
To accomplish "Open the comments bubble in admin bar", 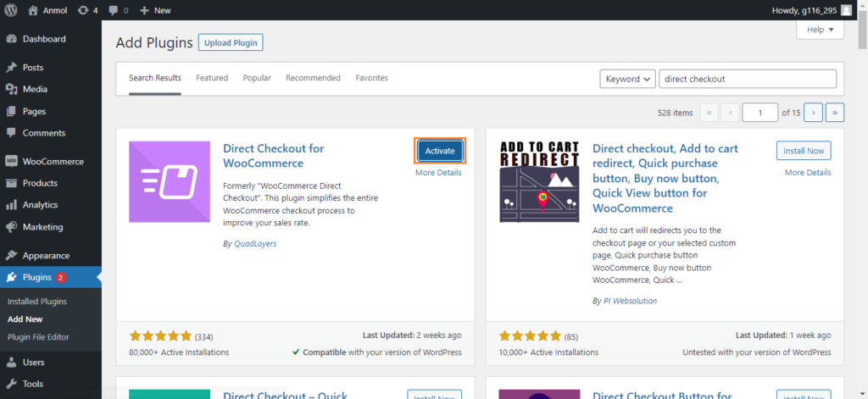I will [x=119, y=10].
